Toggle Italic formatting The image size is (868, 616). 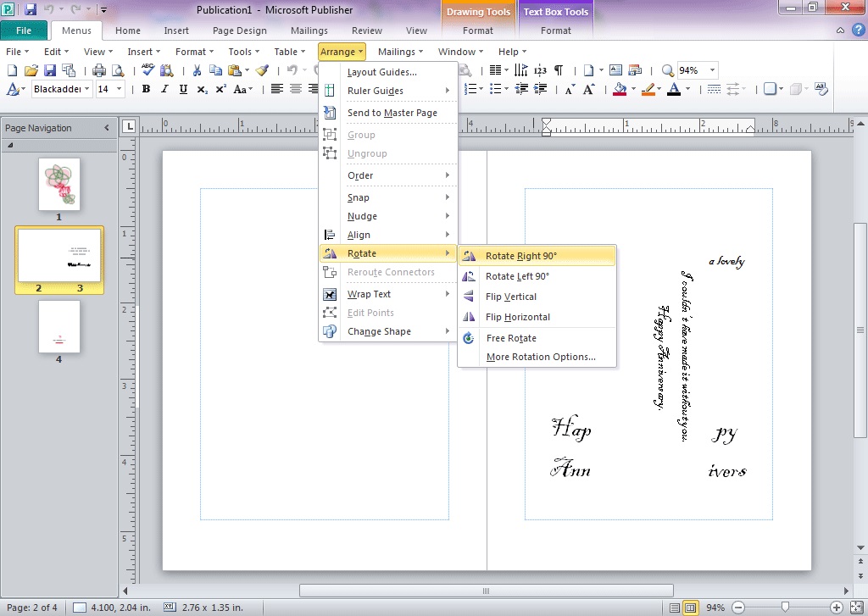pos(164,89)
